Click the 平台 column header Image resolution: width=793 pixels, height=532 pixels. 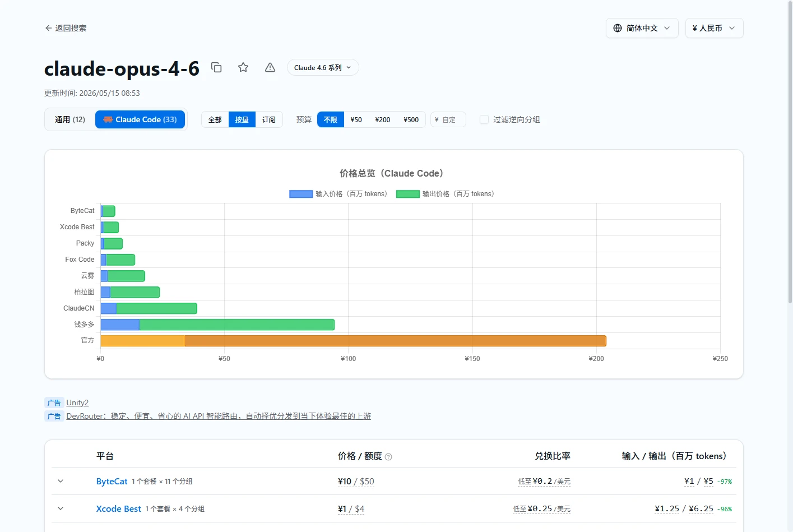tap(105, 456)
